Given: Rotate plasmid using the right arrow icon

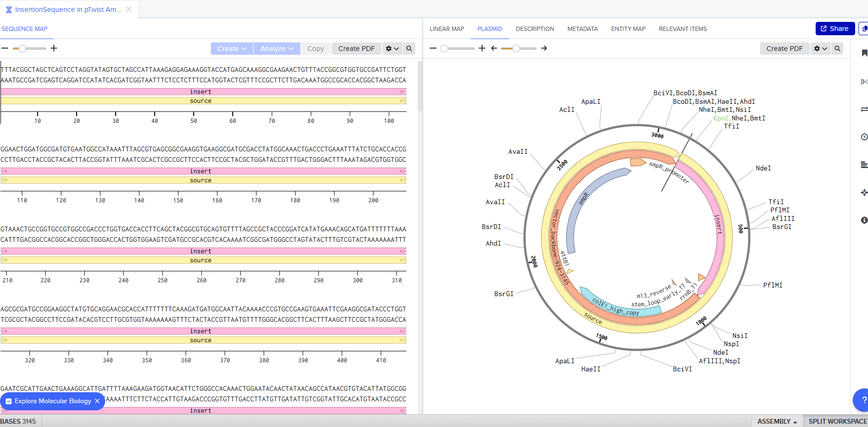Looking at the screenshot, I should pyautogui.click(x=544, y=48).
